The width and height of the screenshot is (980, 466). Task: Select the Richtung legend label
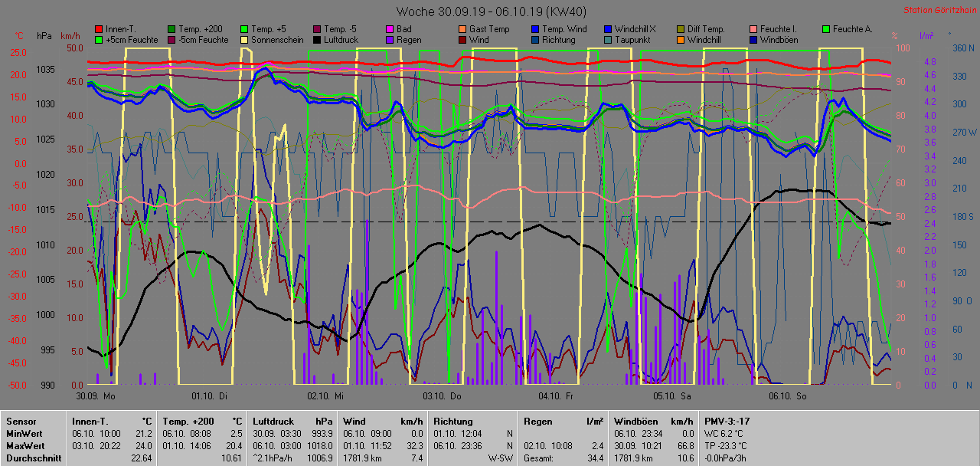(x=560, y=39)
